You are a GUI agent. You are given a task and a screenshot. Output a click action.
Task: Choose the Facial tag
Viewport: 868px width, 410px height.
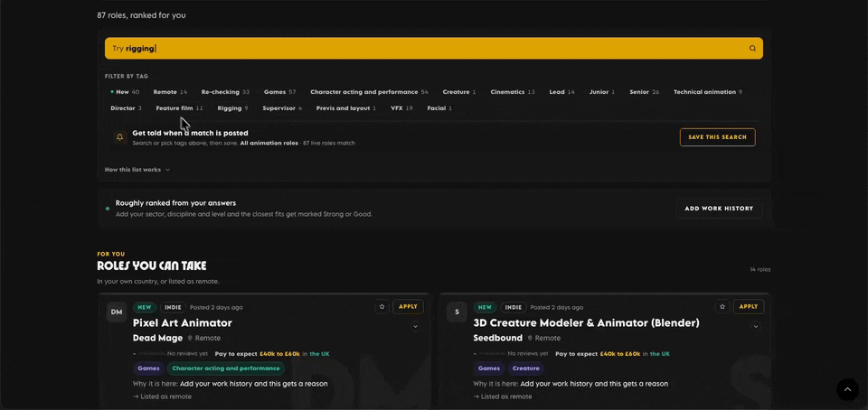[439, 108]
